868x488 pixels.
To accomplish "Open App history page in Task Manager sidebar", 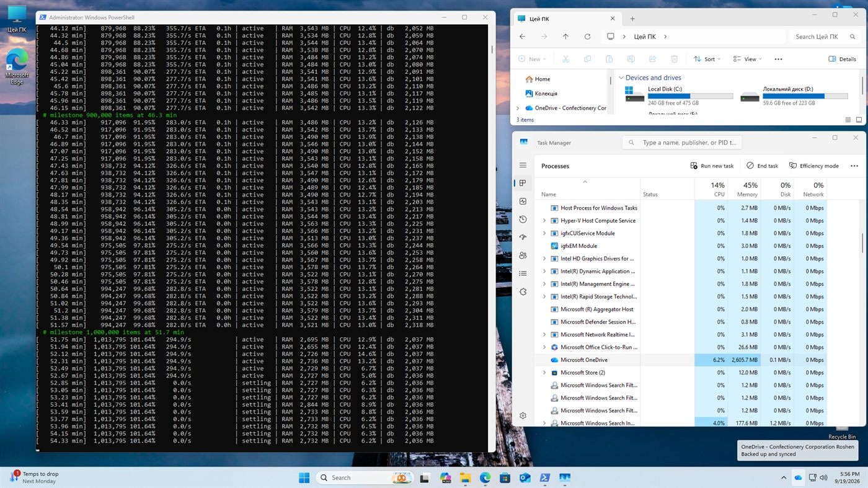I will point(523,219).
